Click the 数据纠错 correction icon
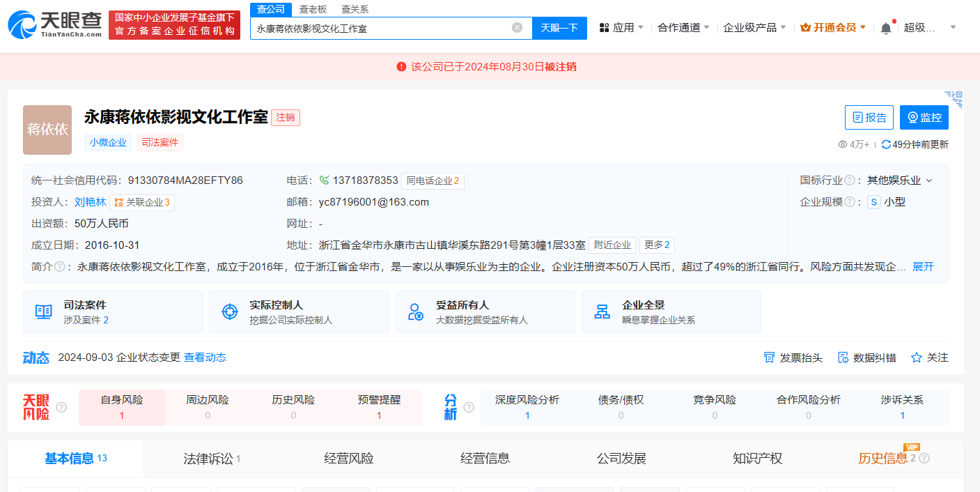This screenshot has width=980, height=492. 842,357
